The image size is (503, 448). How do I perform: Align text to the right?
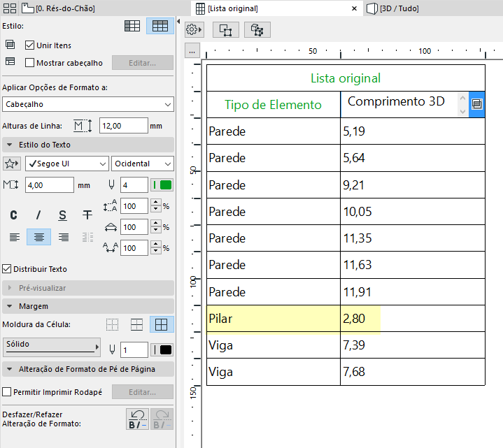pos(64,237)
